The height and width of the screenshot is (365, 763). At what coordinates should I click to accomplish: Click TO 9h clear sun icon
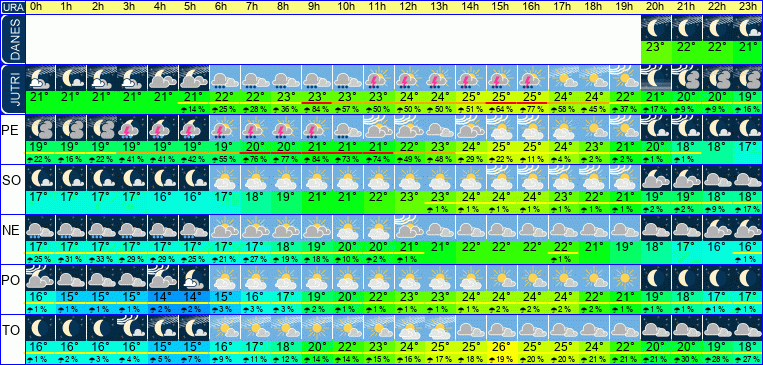coord(317,328)
